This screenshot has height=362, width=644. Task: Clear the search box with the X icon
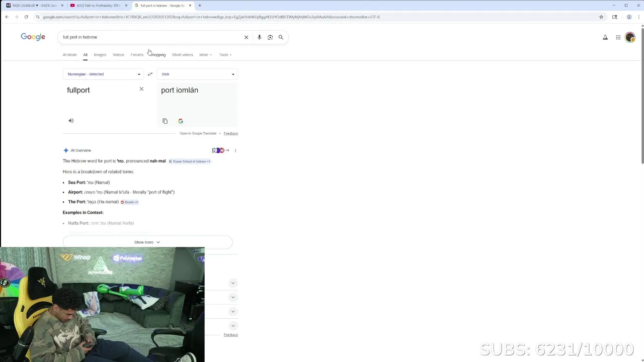pos(246,37)
